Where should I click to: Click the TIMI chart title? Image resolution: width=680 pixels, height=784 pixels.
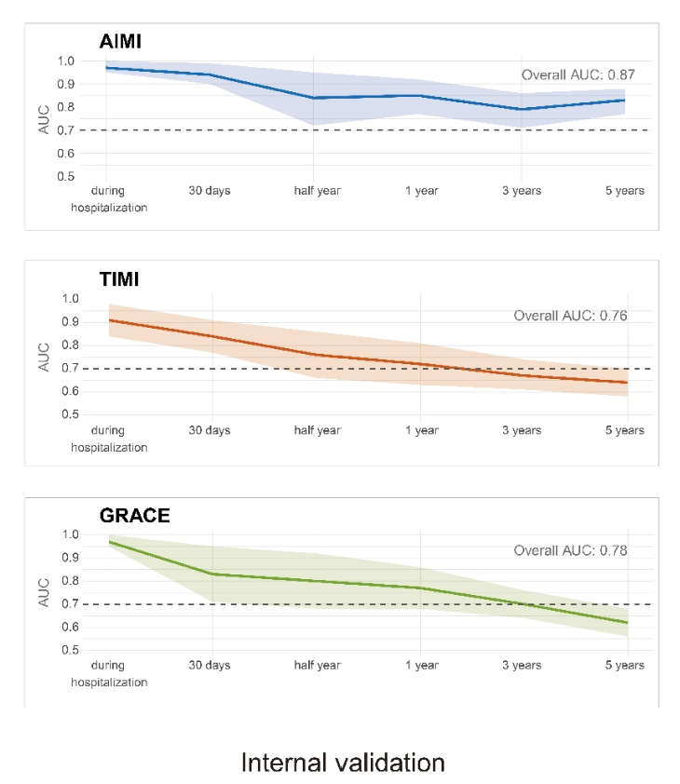(x=119, y=279)
